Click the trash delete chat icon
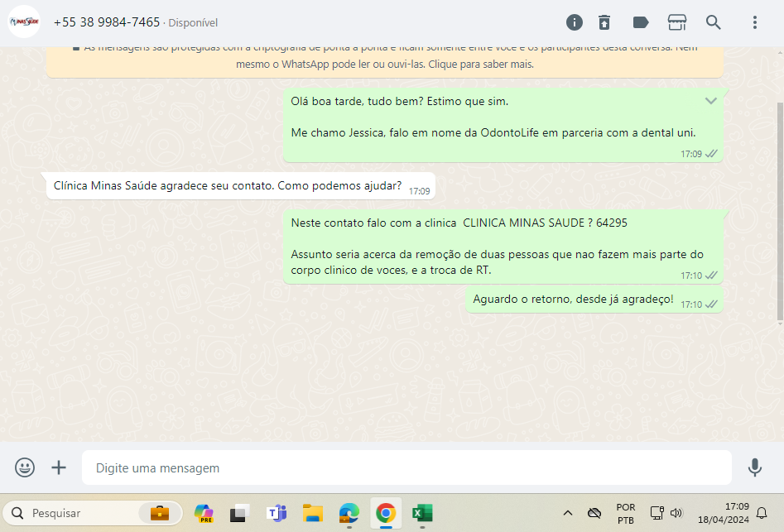This screenshot has height=532, width=784. pyautogui.click(x=604, y=22)
